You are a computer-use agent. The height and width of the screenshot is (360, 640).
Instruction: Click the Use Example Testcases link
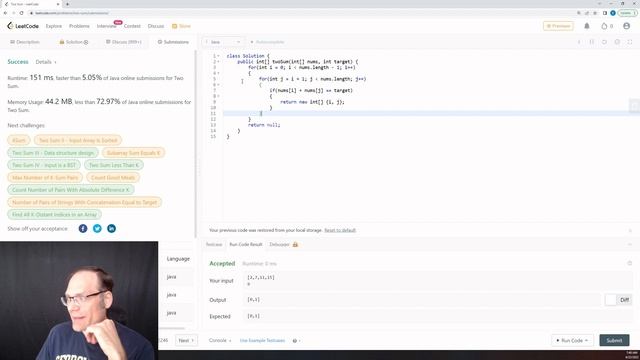click(262, 340)
